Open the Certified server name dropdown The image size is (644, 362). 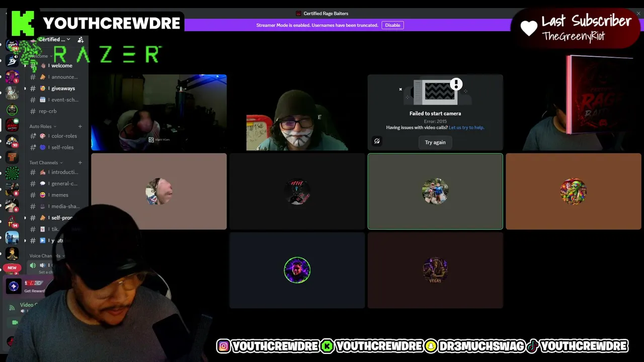pyautogui.click(x=54, y=39)
